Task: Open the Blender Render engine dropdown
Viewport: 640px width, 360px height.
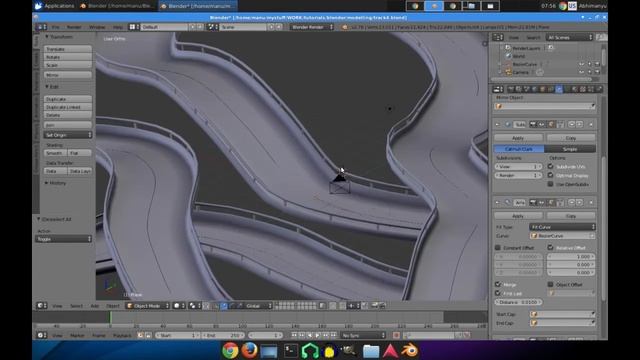Action: 312,27
